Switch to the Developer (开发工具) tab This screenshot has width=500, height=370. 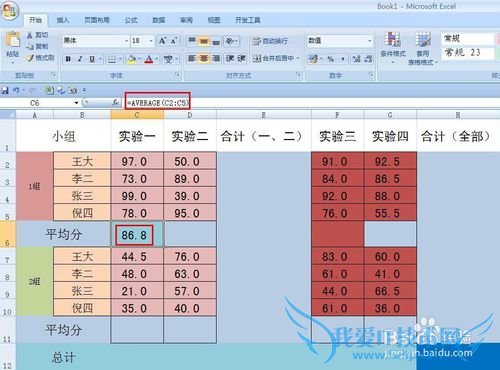tap(247, 20)
